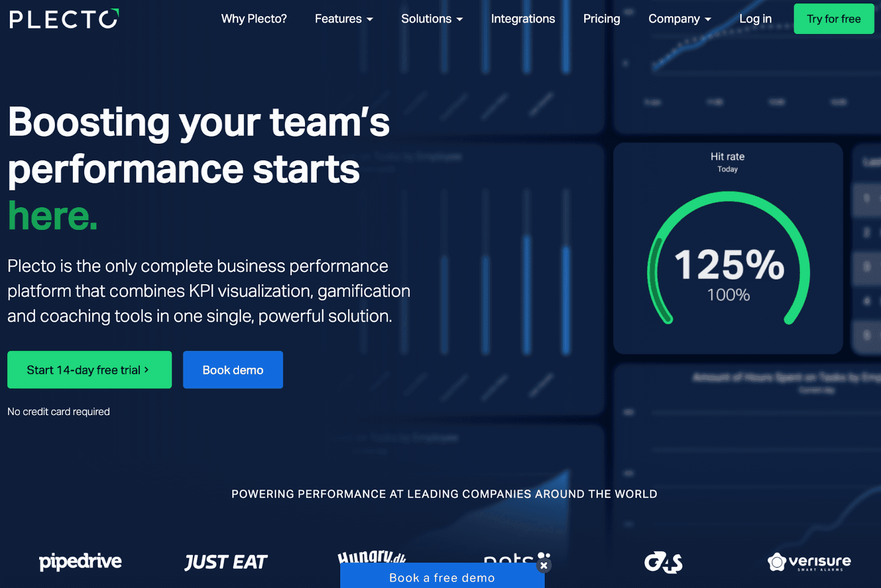
Task: Open the Why Plecto? page
Action: [x=254, y=19]
